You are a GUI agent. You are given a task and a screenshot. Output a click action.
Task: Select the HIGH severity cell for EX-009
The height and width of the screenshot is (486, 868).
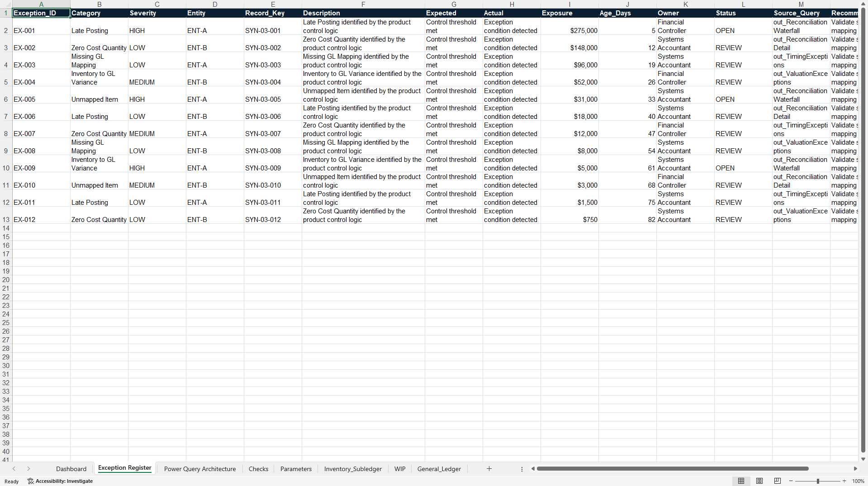(157, 164)
